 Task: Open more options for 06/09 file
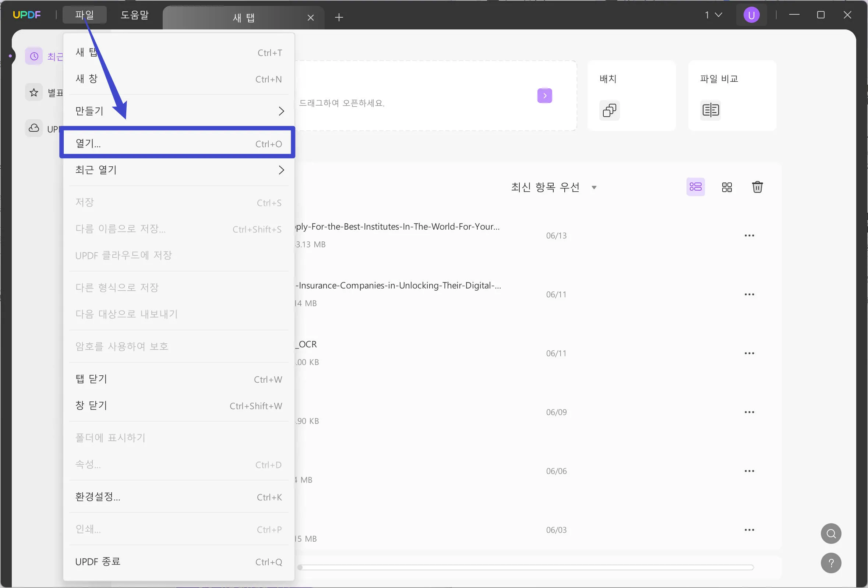point(749,412)
